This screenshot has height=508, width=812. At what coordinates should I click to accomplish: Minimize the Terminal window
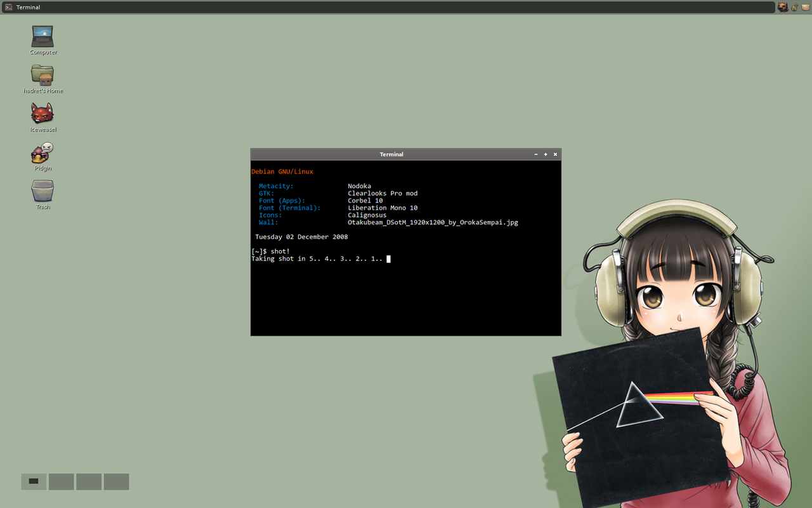535,154
